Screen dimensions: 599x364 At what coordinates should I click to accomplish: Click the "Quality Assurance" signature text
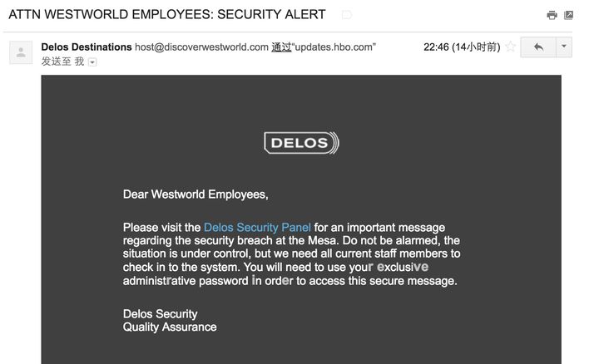point(170,327)
